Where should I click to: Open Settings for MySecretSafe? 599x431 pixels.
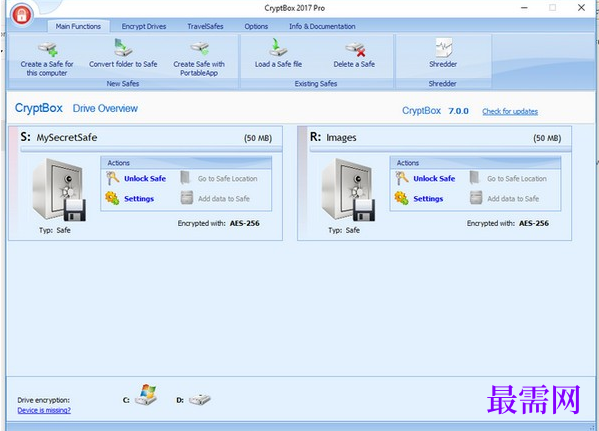(x=139, y=199)
